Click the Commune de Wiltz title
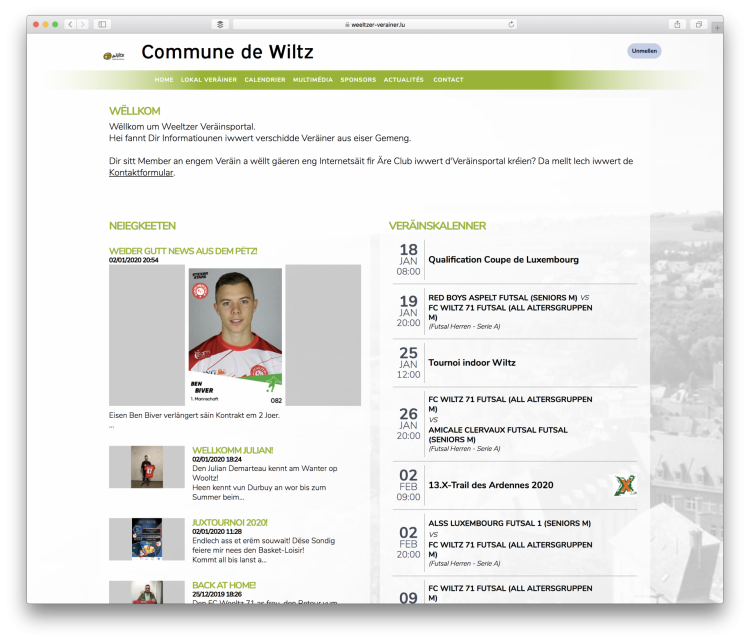750x642 pixels. (228, 52)
